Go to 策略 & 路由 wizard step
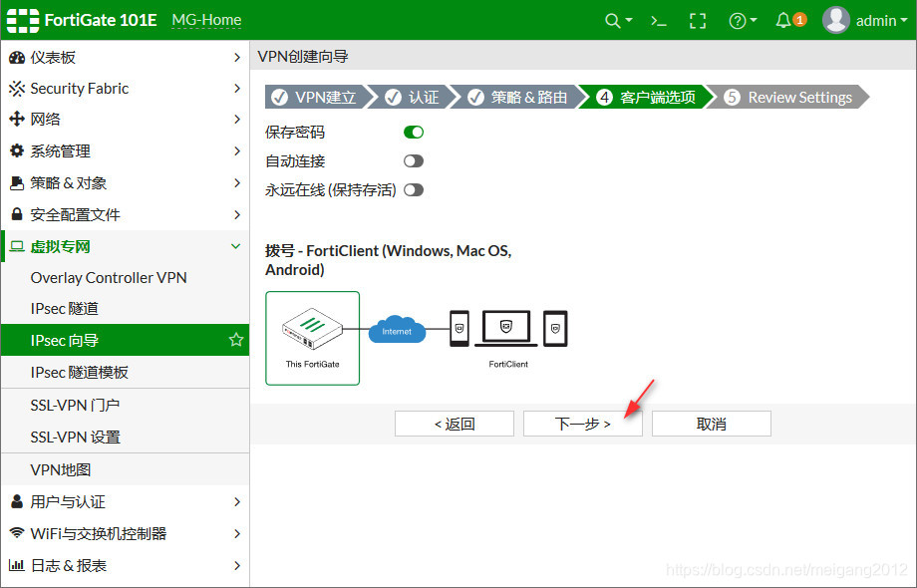 click(520, 97)
